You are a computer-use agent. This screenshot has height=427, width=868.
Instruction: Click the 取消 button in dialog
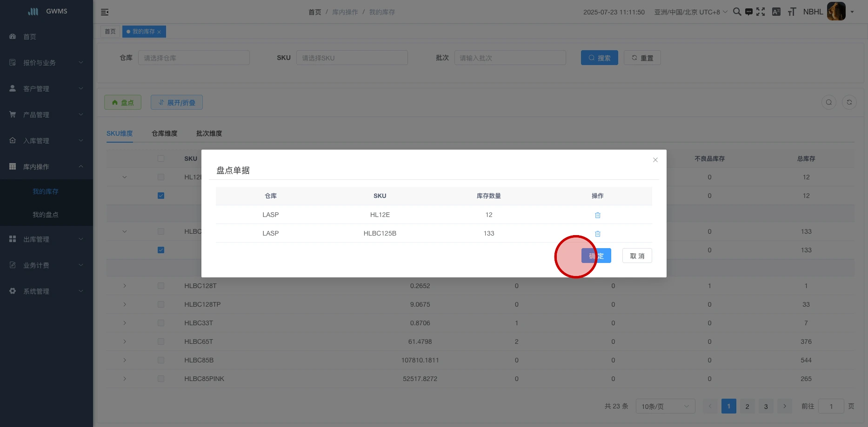point(637,256)
